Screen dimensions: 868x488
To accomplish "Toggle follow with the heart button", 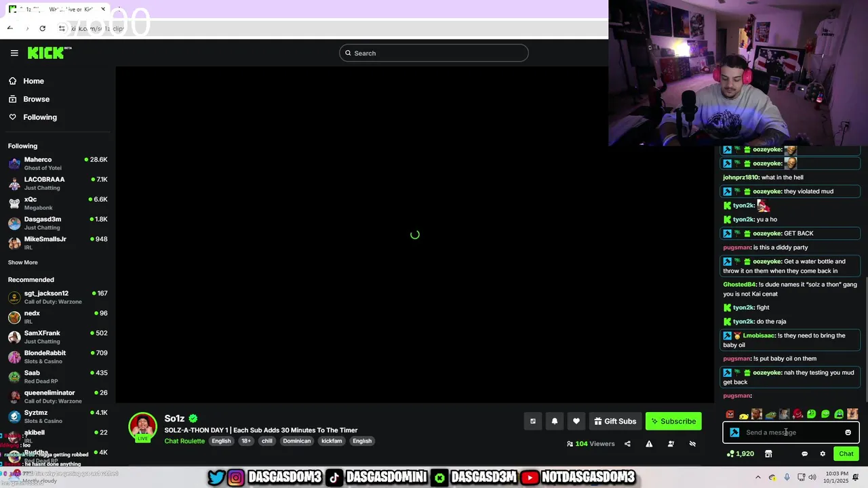I will pyautogui.click(x=576, y=421).
